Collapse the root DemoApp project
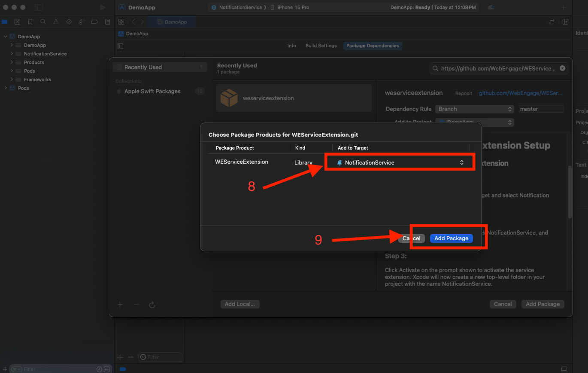588x373 pixels. 5,37
